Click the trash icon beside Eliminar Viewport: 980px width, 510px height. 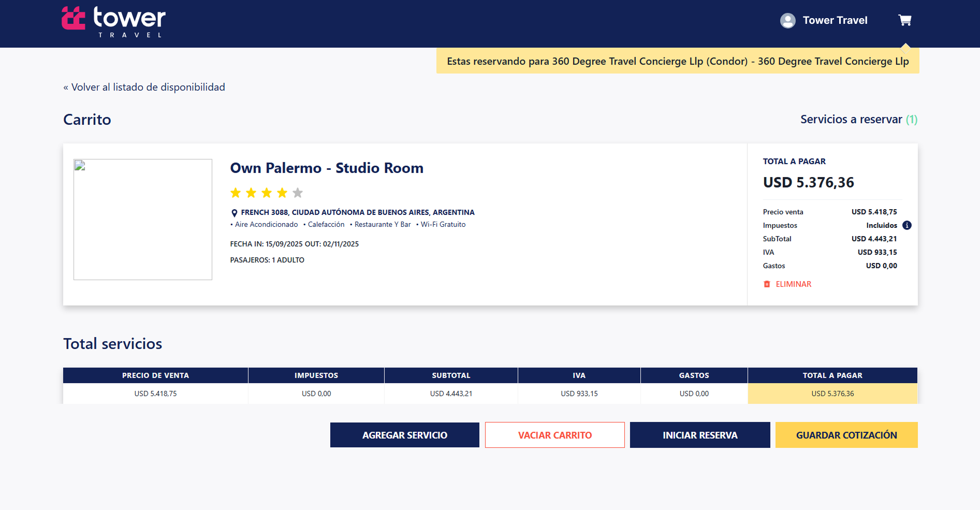[x=767, y=284]
